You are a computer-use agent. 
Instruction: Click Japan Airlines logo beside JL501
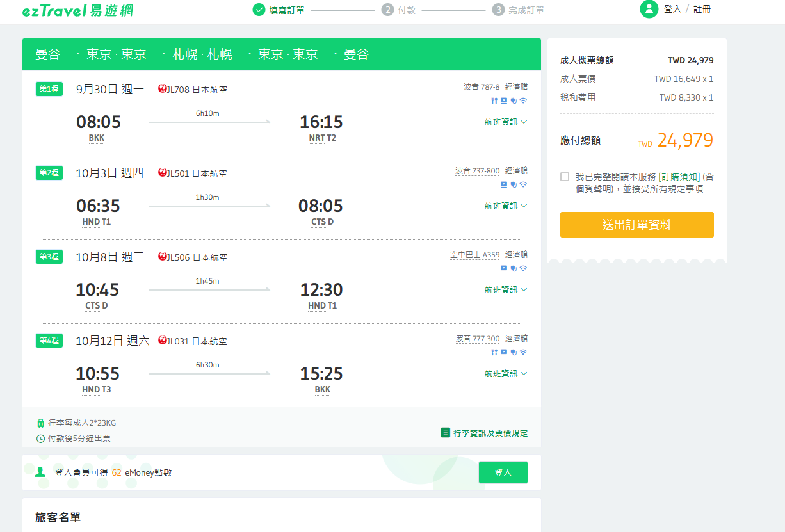162,173
